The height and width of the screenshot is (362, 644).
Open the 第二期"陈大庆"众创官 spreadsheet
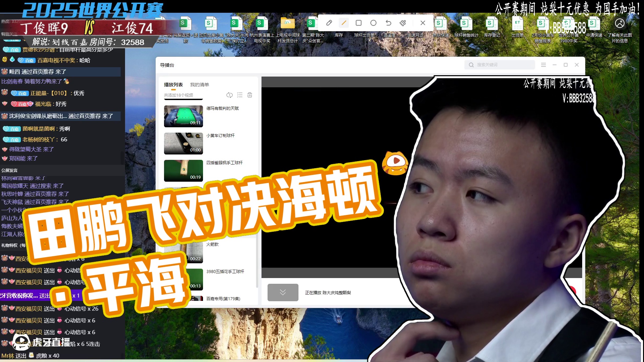[313, 30]
